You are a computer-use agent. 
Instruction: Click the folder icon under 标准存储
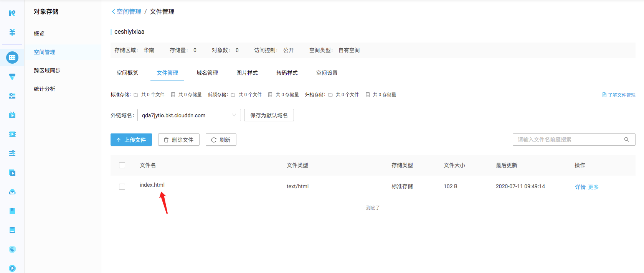(136, 95)
